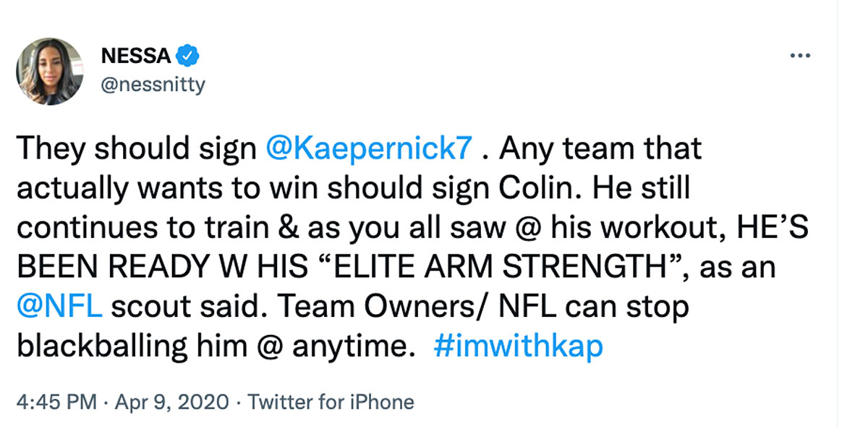Click the words "actually wants to win"
Screen dimensions: 868x427
click(151, 188)
